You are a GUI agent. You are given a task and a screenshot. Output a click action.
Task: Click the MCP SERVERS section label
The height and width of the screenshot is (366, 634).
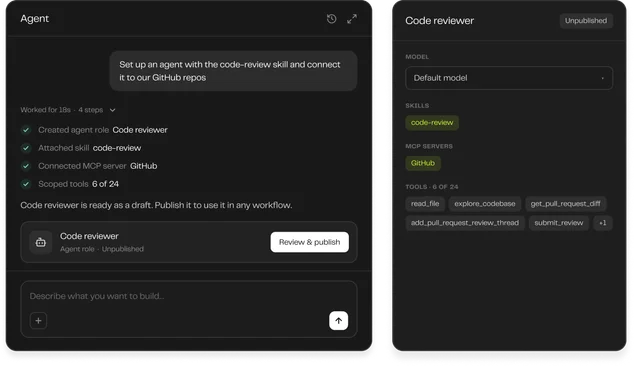tap(429, 146)
